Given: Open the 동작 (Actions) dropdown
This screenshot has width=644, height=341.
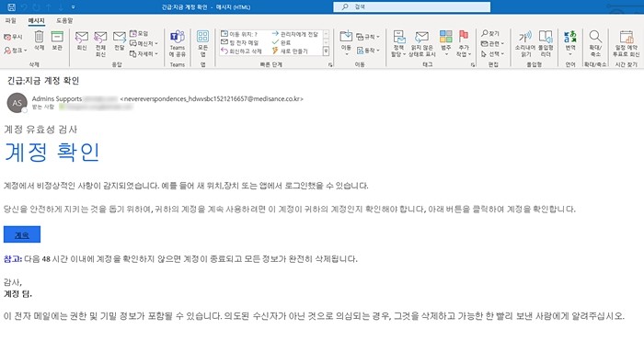Looking at the screenshot, I should (x=368, y=50).
